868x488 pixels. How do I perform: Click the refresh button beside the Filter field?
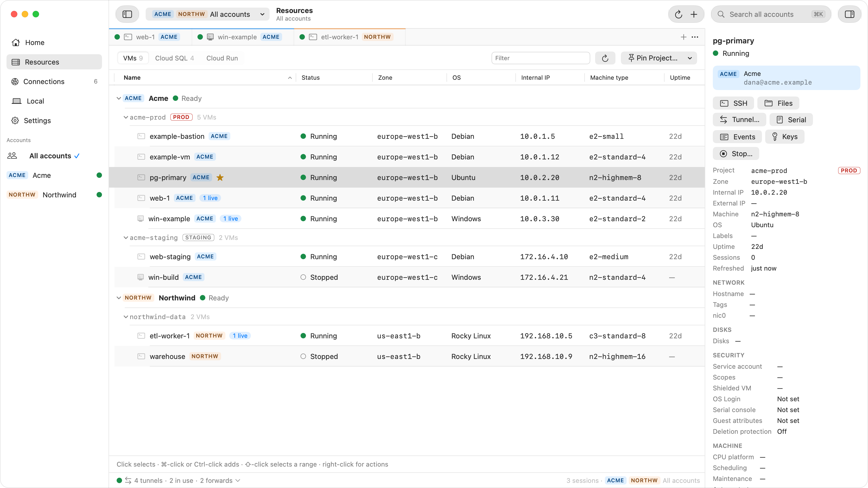(x=605, y=58)
